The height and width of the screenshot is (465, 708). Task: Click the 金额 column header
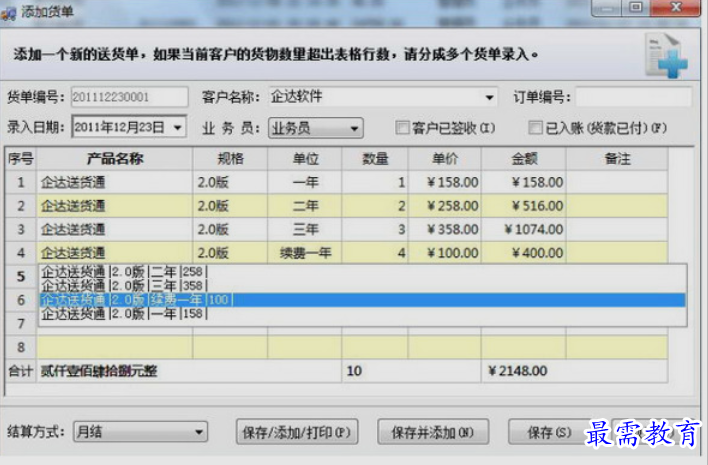coord(524,159)
